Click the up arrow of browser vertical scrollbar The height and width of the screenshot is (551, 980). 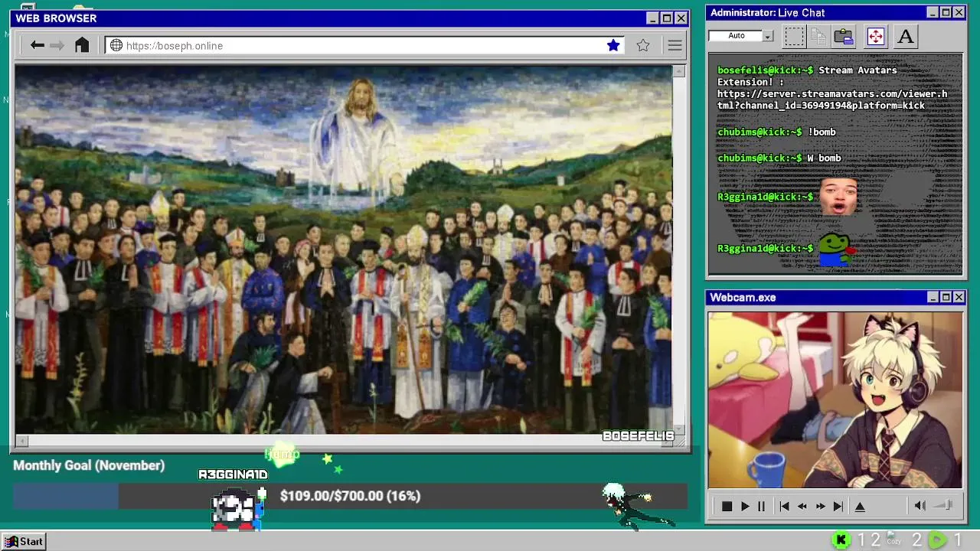click(x=679, y=71)
